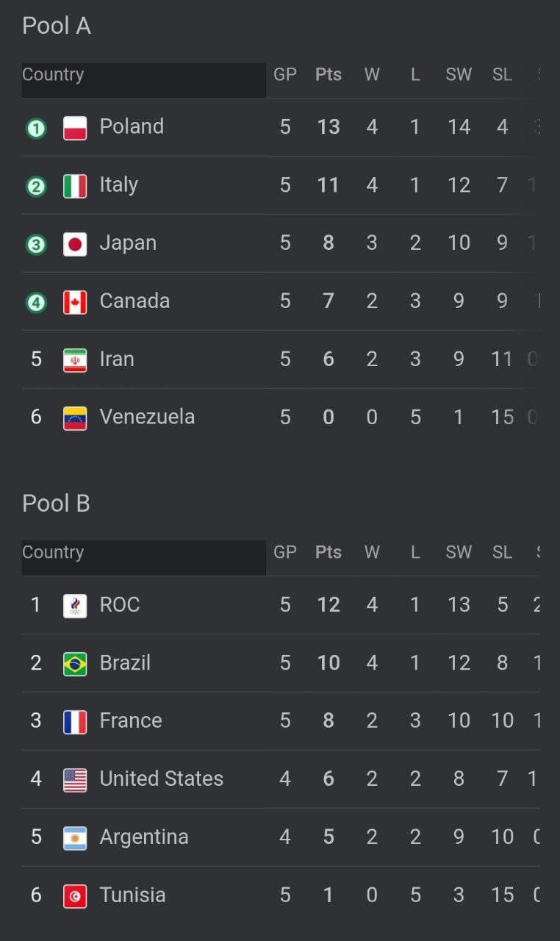Click the Brazil flag icon
560x941 pixels.
(x=75, y=664)
